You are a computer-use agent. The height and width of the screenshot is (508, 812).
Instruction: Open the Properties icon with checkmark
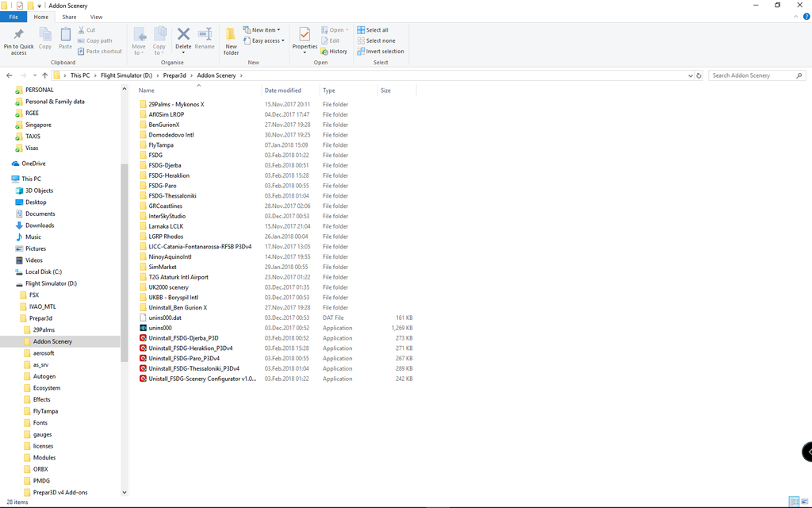pyautogui.click(x=304, y=35)
